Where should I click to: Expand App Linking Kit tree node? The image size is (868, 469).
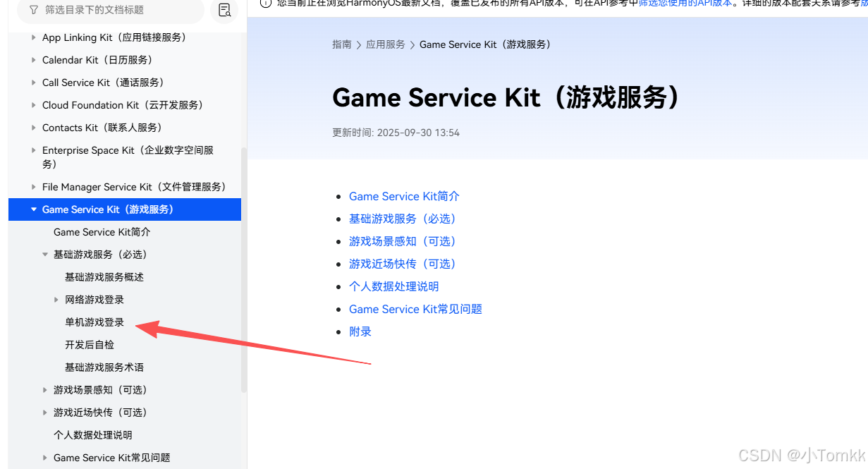[34, 37]
